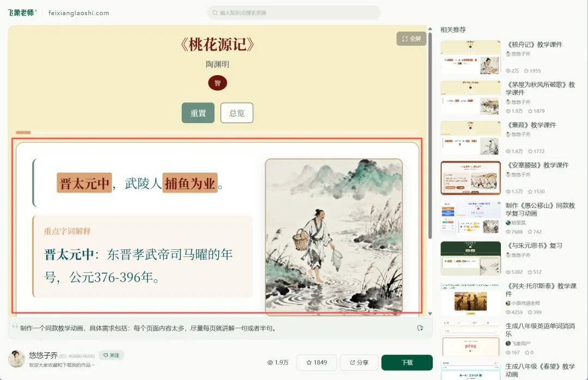The width and height of the screenshot is (588, 380).
Task: Open the 《愚公移山》 animation thumbnail
Action: [x=470, y=218]
